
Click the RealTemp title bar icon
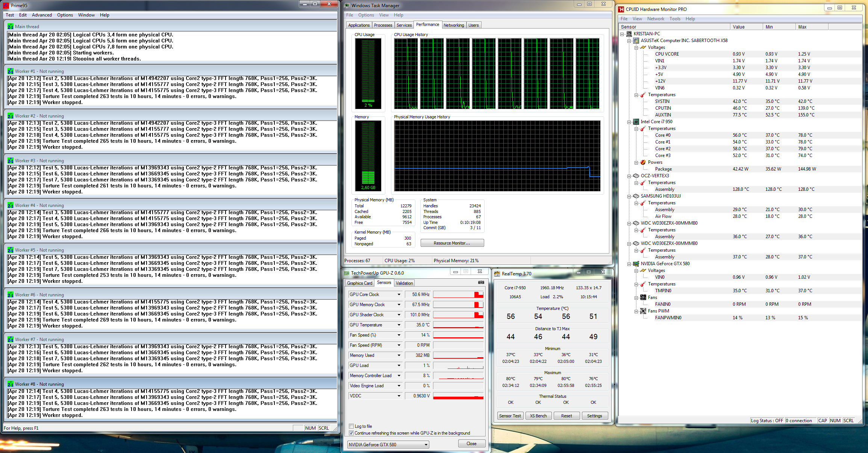point(497,273)
